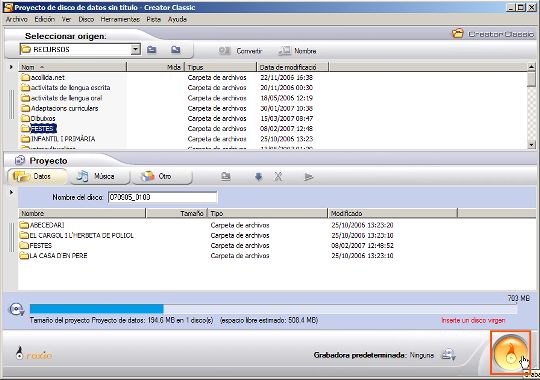Sort project list by Nombre column
Viewport: 540px width, 380px height.
tap(82, 213)
